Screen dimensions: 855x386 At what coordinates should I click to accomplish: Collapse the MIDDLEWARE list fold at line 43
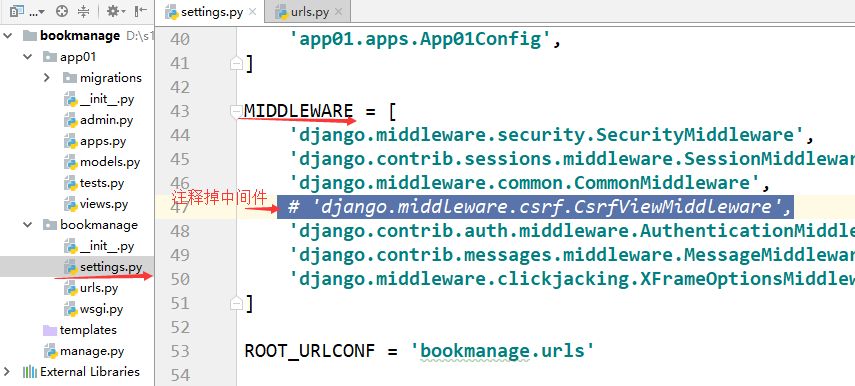(237, 112)
